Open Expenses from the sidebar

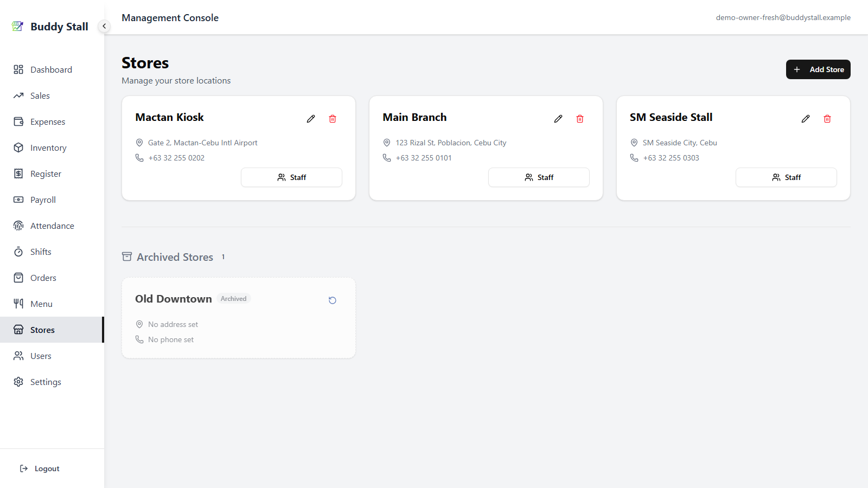click(x=52, y=121)
